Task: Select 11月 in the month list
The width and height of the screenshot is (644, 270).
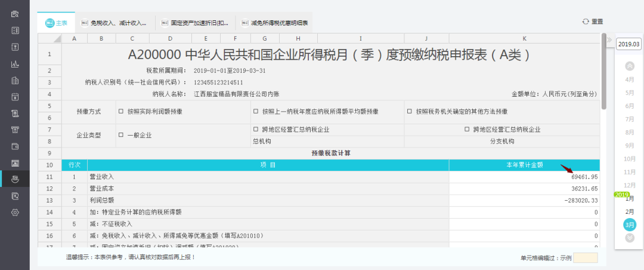Action: (x=629, y=171)
